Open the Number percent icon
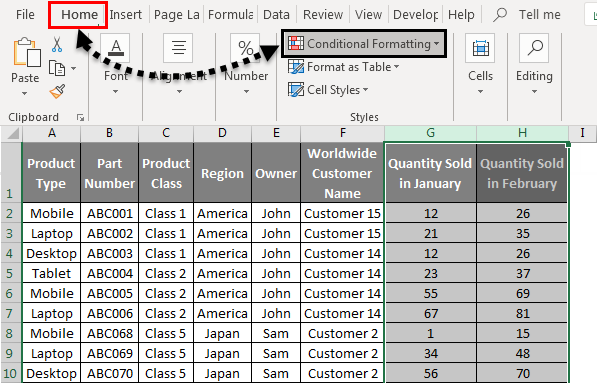The width and height of the screenshot is (597, 385). click(x=245, y=48)
